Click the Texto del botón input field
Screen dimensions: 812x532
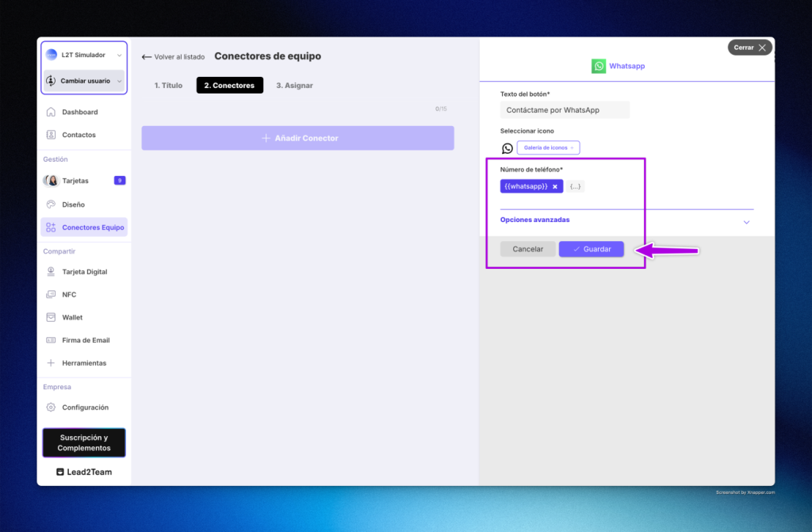(565, 110)
